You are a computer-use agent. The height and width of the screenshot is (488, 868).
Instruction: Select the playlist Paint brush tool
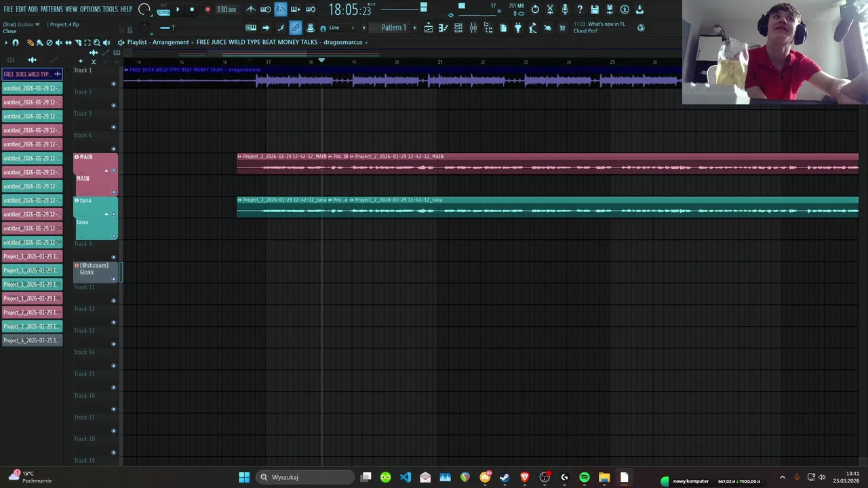[39, 42]
